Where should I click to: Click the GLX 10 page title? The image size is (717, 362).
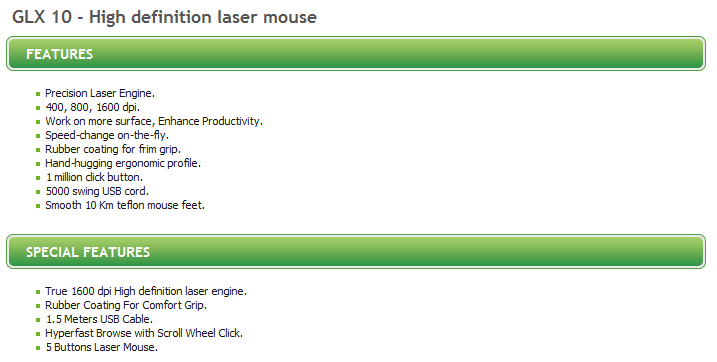164,18
